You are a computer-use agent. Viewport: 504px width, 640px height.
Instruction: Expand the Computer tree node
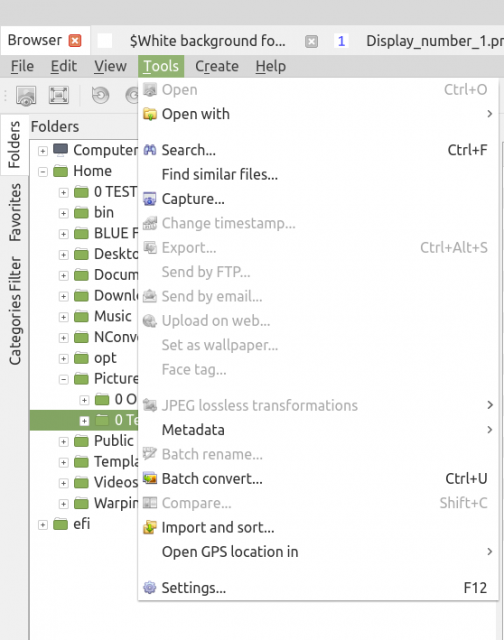[x=42, y=151]
